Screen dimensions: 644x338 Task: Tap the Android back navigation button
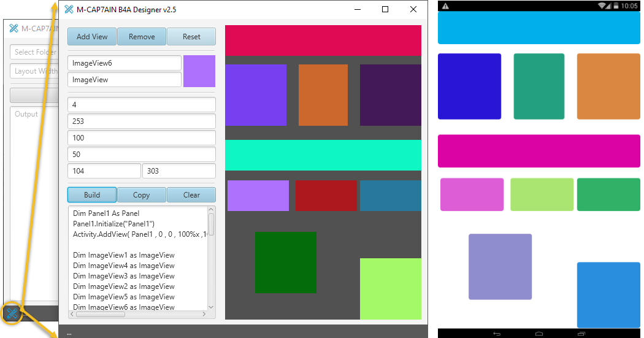tap(497, 333)
